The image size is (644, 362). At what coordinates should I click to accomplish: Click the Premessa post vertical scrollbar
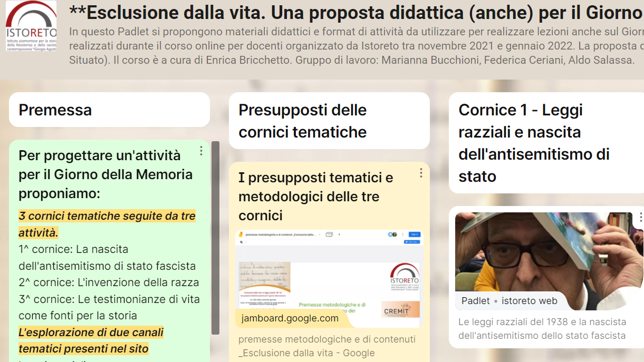pyautogui.click(x=215, y=237)
